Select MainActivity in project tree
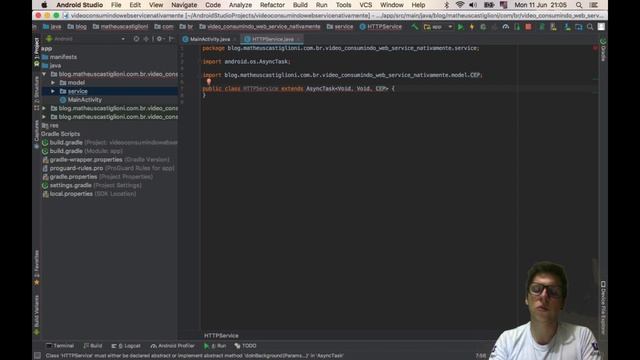Viewport: 640px width, 360px height. click(x=84, y=100)
